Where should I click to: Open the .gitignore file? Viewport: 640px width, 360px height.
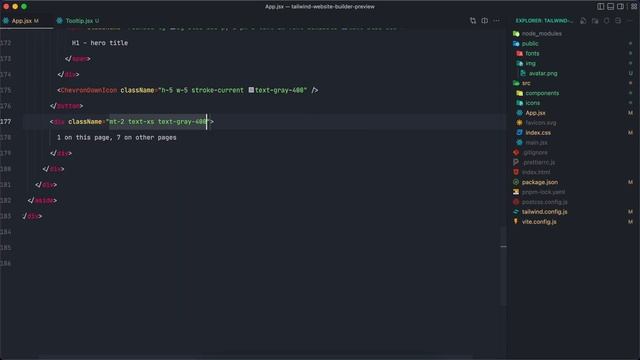click(535, 152)
